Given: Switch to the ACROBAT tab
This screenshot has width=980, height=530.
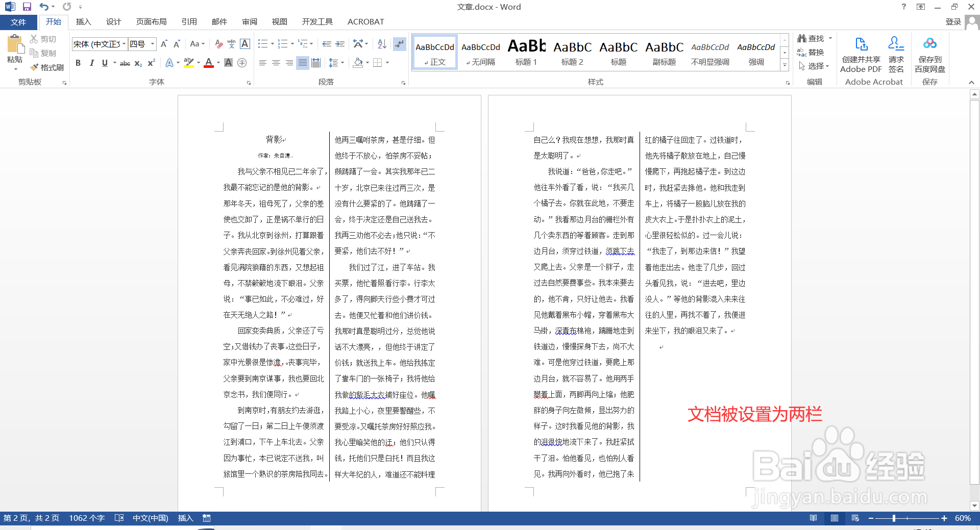Looking at the screenshot, I should click(365, 22).
